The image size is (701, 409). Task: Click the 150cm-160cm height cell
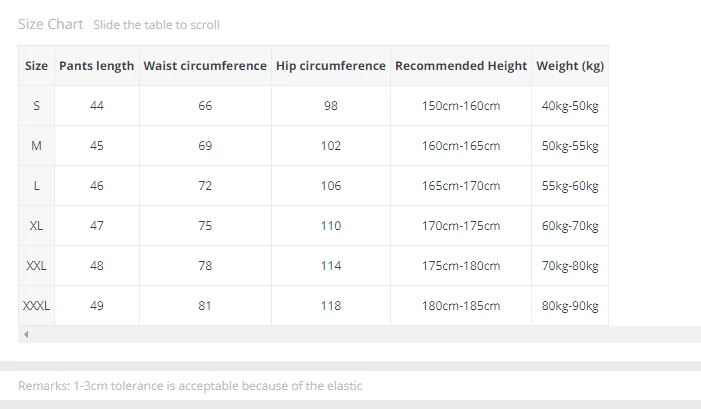pos(461,105)
